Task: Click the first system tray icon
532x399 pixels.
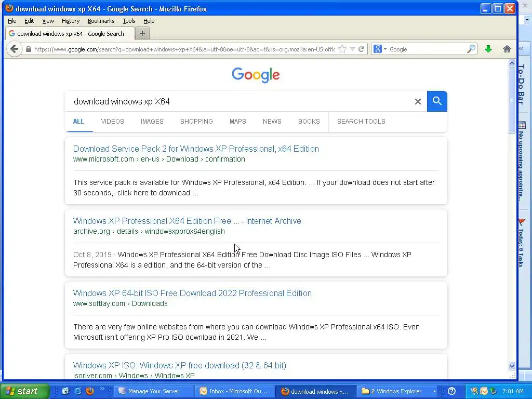Action: tap(474, 391)
